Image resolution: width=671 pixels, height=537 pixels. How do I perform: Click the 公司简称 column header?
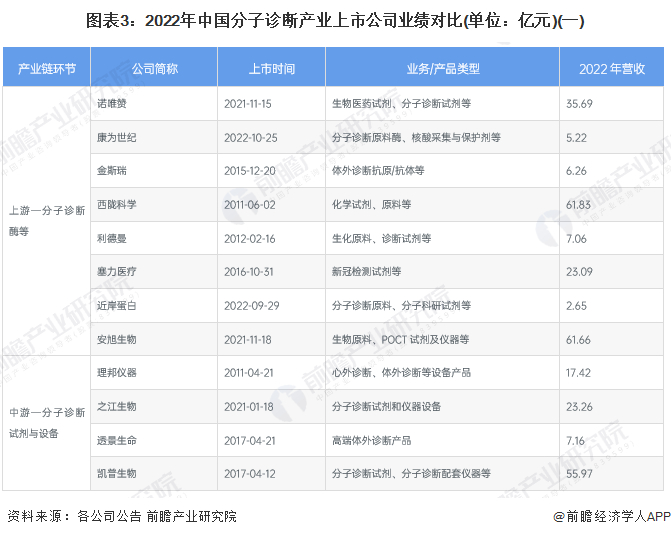pyautogui.click(x=154, y=68)
